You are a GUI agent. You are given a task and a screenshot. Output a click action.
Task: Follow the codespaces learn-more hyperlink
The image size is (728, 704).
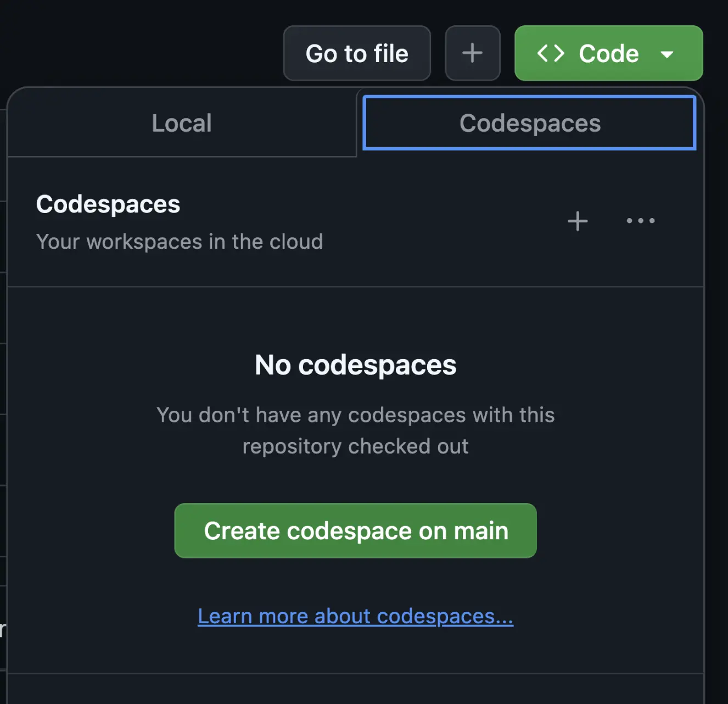pyautogui.click(x=355, y=616)
